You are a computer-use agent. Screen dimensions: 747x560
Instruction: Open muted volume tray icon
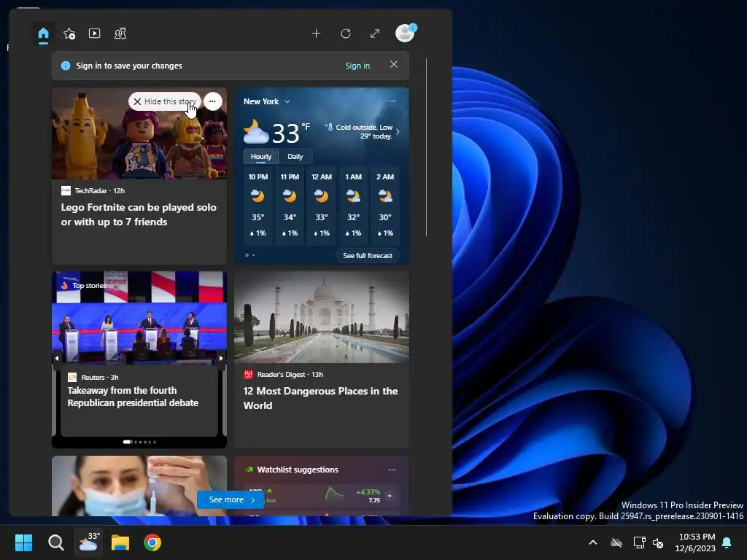659,542
